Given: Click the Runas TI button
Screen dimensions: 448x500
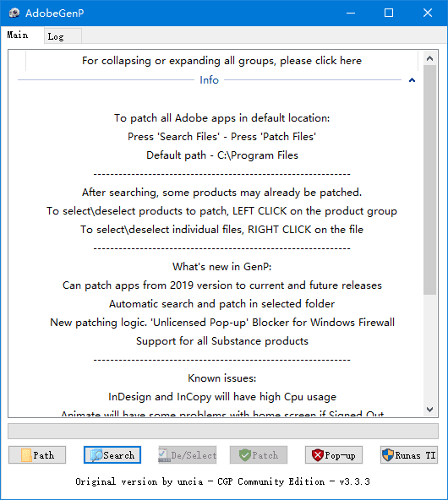Looking at the screenshot, I should click(409, 454).
